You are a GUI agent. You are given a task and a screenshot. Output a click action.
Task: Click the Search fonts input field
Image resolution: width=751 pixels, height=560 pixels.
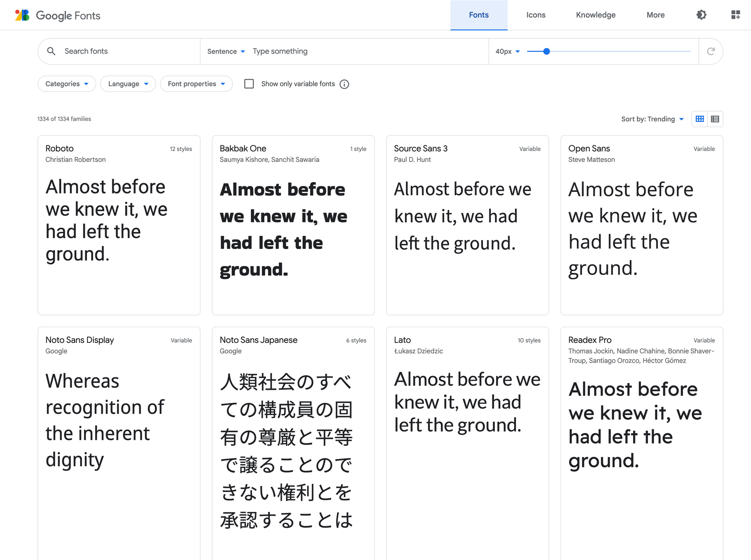(118, 51)
